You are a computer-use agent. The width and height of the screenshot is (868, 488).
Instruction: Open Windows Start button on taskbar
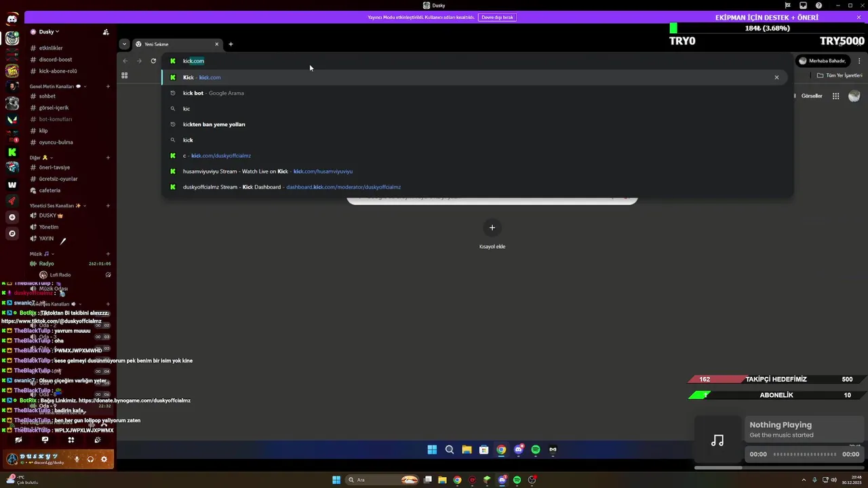336,480
